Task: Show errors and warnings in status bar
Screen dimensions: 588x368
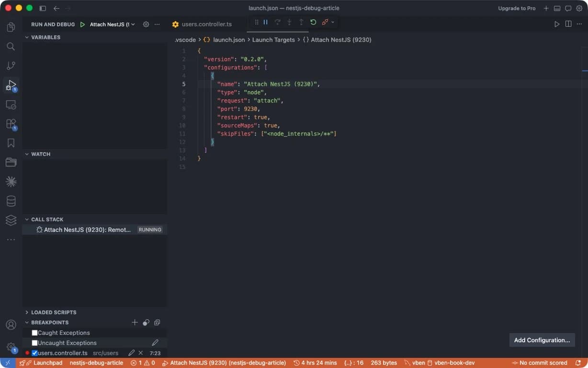Action: tap(143, 363)
